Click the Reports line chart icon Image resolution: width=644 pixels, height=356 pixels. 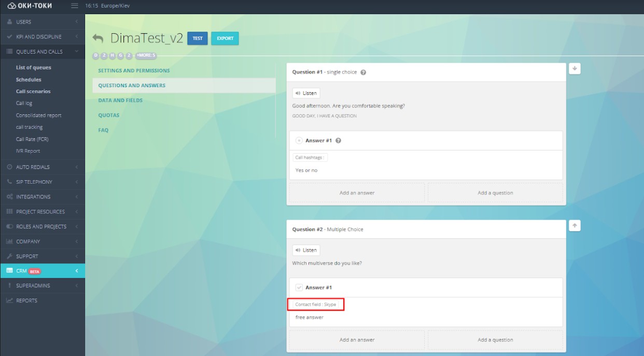tap(9, 300)
